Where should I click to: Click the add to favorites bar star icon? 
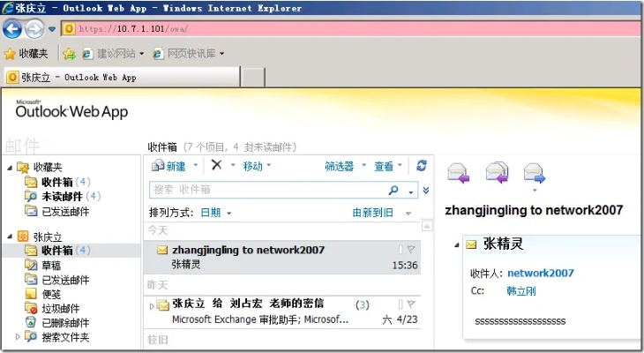69,54
